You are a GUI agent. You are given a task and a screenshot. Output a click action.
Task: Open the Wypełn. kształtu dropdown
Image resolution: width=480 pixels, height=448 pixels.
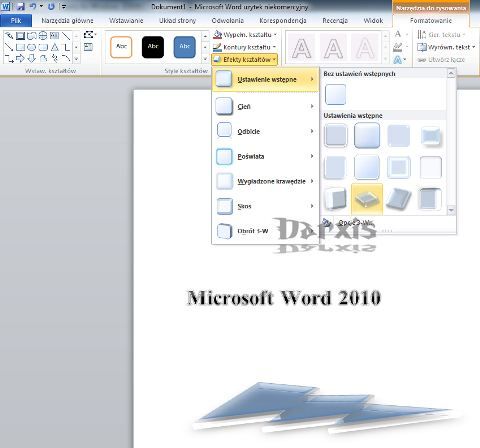[x=245, y=35]
